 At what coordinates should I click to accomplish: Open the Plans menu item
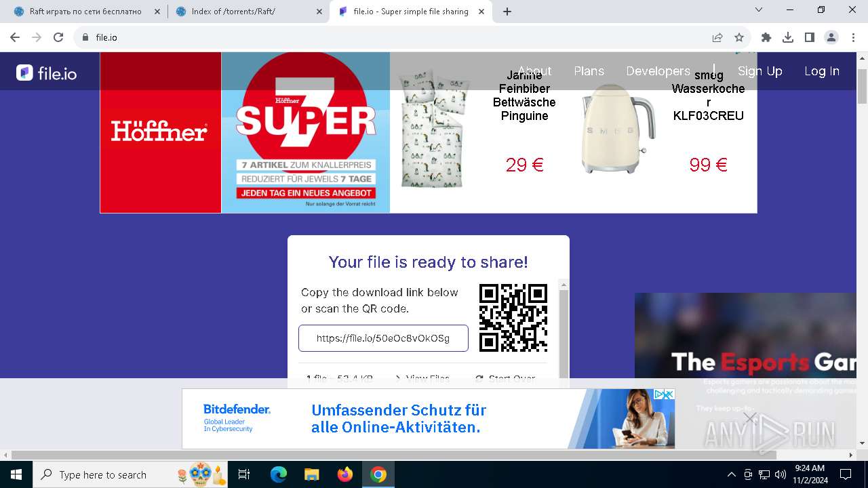tap(589, 71)
